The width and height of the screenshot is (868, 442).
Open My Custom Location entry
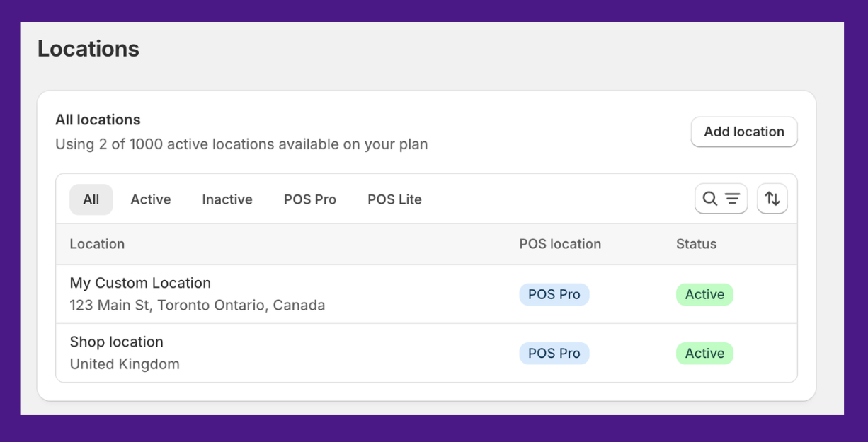click(x=140, y=283)
